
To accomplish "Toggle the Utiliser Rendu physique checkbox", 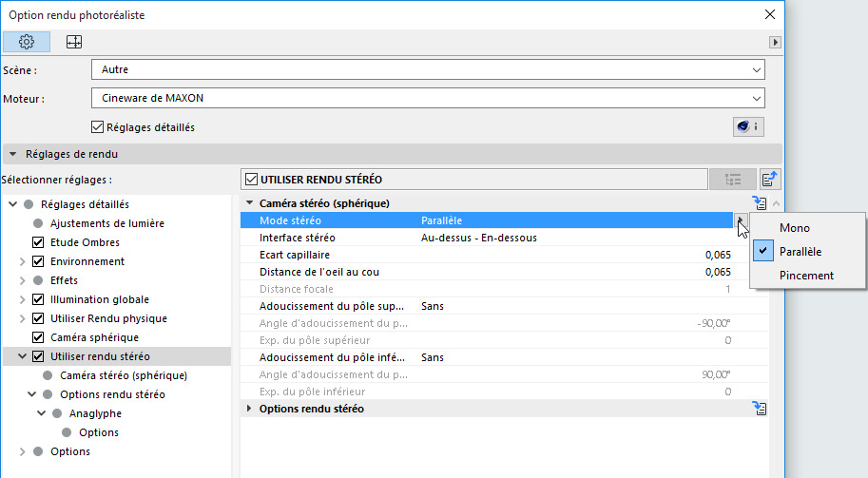I will pos(38,318).
